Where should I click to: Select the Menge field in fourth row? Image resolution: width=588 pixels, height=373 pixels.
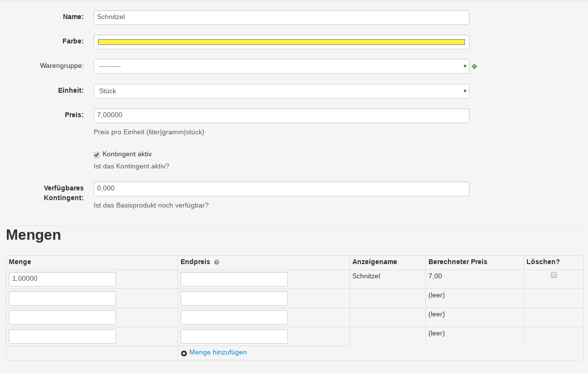(x=62, y=336)
